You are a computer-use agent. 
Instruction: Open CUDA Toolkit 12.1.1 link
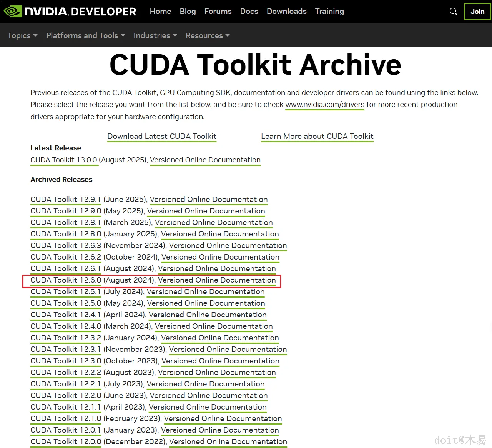(66, 407)
